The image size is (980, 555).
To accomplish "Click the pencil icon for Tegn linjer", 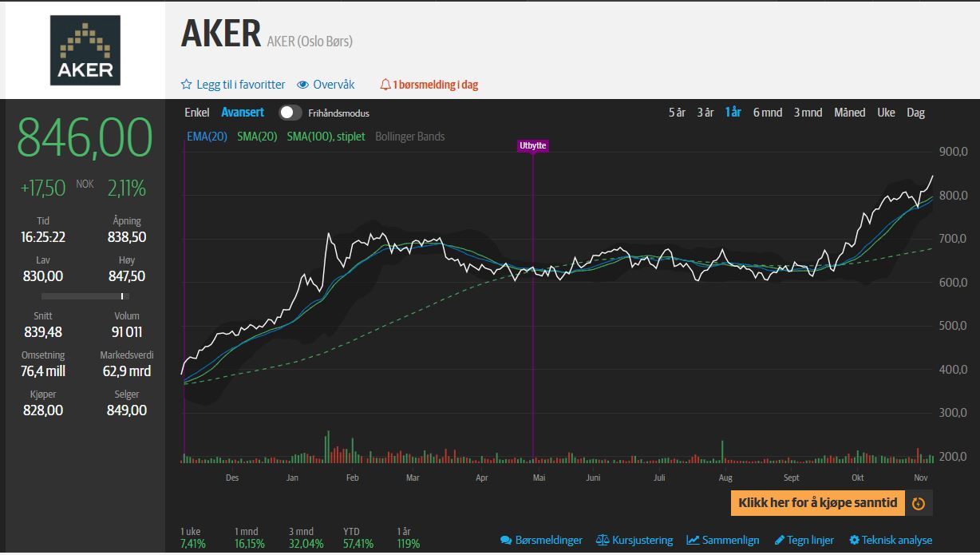I will coord(780,541).
